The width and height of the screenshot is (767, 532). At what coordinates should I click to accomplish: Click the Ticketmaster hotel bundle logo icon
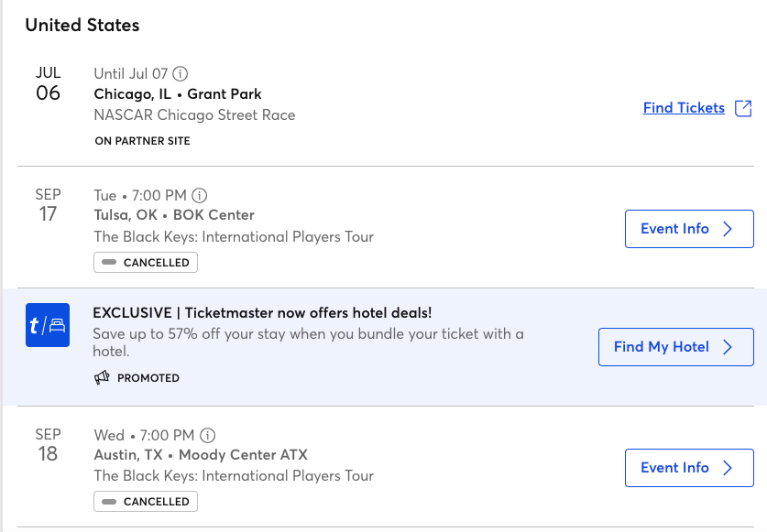48,325
